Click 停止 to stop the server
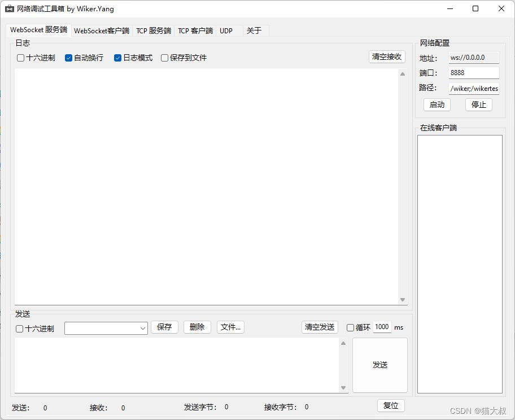 point(478,104)
